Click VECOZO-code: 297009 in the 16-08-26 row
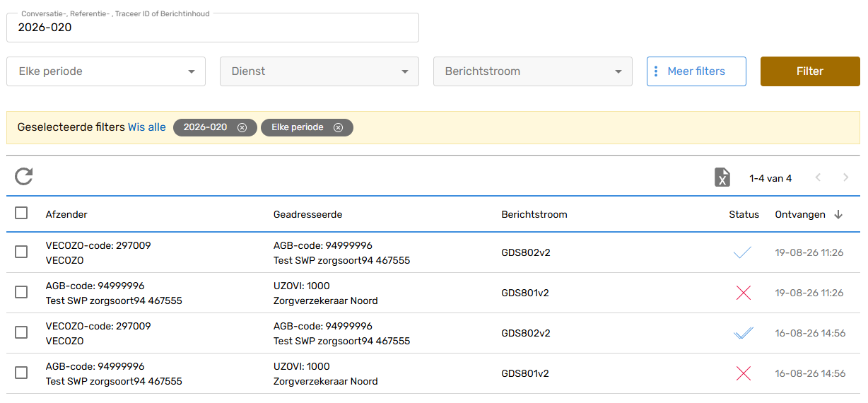 pyautogui.click(x=98, y=326)
